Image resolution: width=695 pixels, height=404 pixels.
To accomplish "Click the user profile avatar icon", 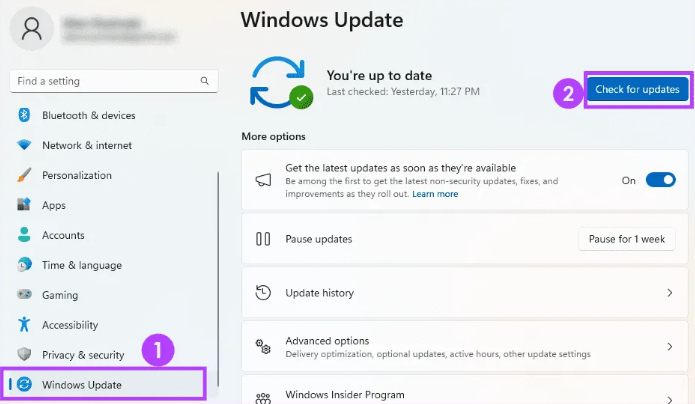I will click(x=31, y=28).
